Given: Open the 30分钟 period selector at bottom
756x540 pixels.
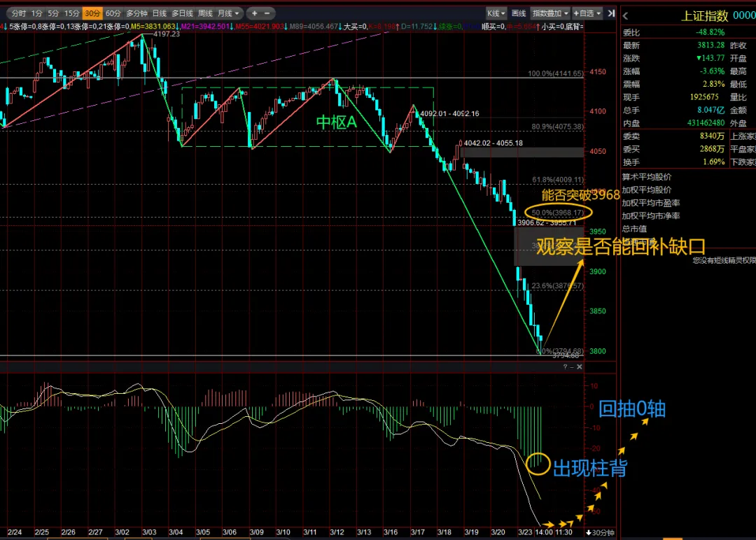Looking at the screenshot, I should pos(601,532).
